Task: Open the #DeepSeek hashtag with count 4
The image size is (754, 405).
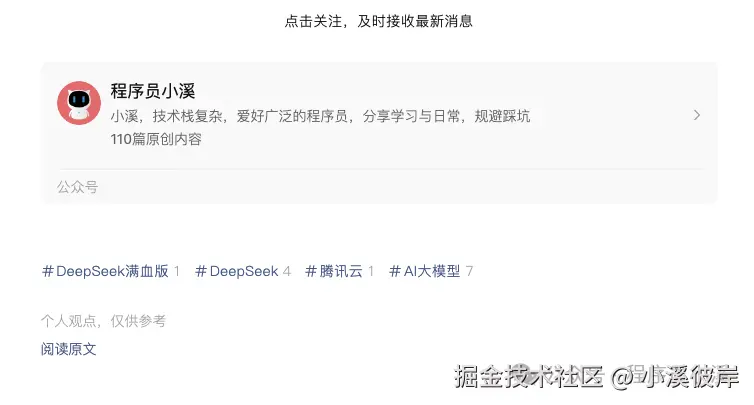Action: coord(237,271)
